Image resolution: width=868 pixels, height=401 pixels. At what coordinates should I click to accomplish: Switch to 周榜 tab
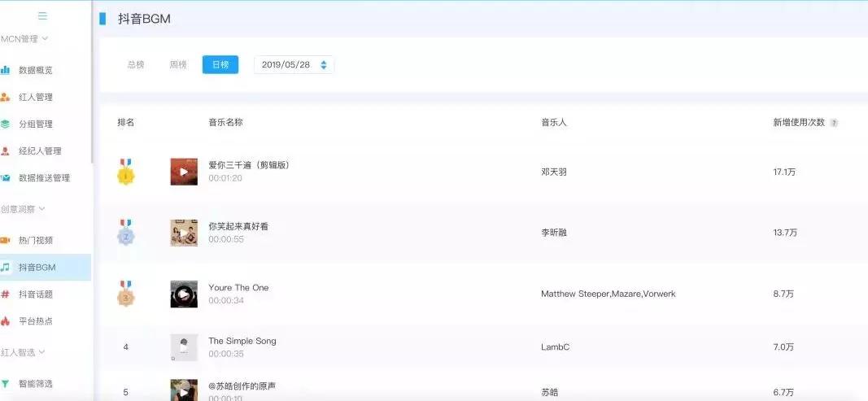tap(177, 65)
